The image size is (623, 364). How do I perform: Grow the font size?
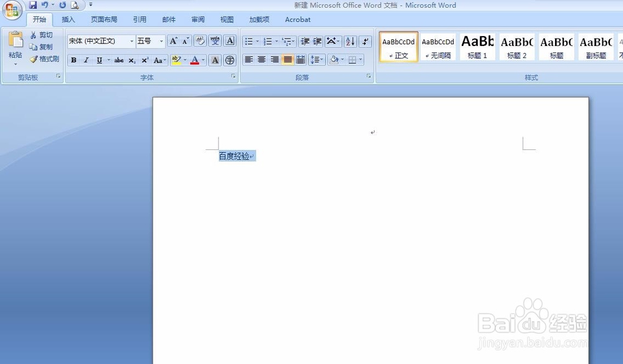tap(173, 41)
